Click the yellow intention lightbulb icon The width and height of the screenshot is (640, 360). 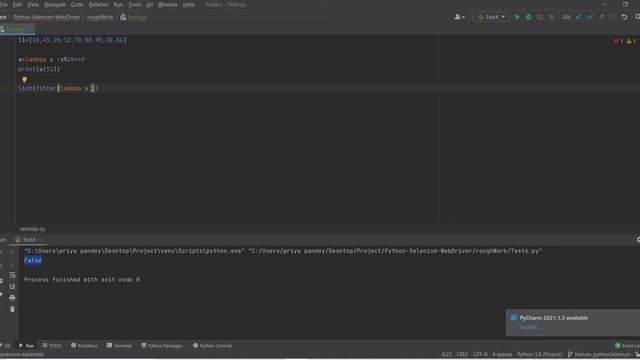[x=24, y=79]
